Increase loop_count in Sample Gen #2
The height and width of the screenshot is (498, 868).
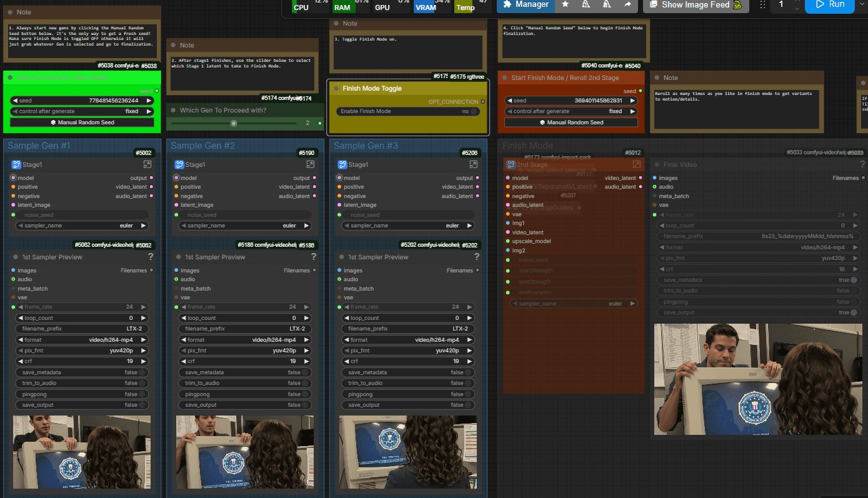pyautogui.click(x=307, y=318)
